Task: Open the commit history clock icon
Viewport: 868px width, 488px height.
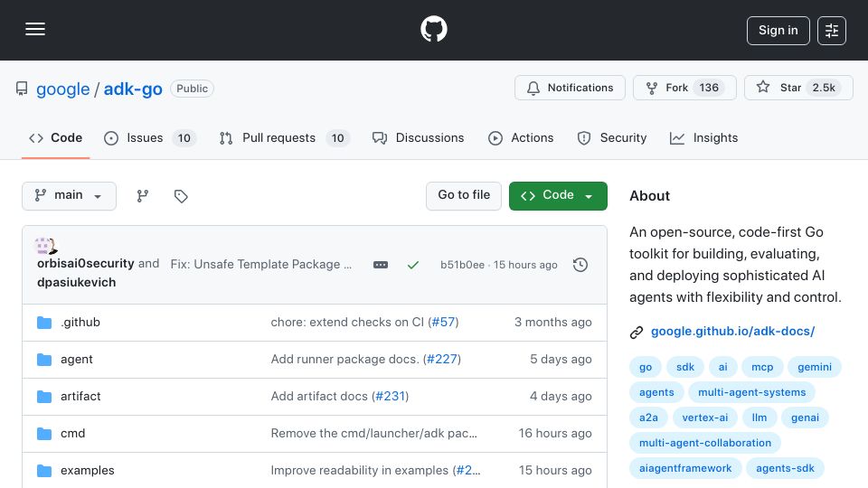Action: (580, 265)
